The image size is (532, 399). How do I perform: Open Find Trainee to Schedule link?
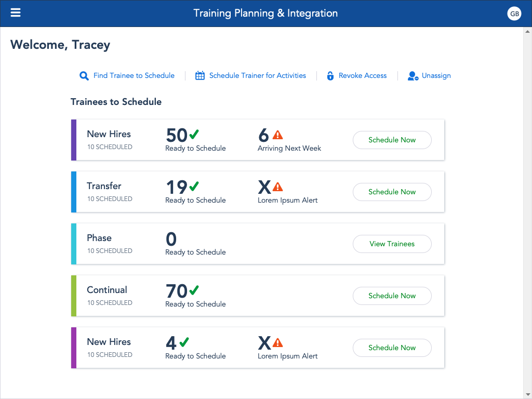pyautogui.click(x=134, y=76)
